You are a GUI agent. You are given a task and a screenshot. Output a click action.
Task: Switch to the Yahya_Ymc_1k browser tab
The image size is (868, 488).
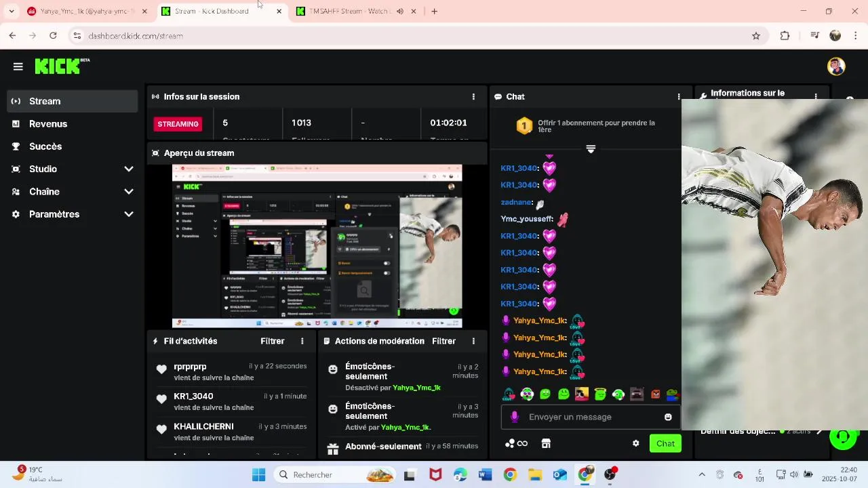pyautogui.click(x=87, y=12)
